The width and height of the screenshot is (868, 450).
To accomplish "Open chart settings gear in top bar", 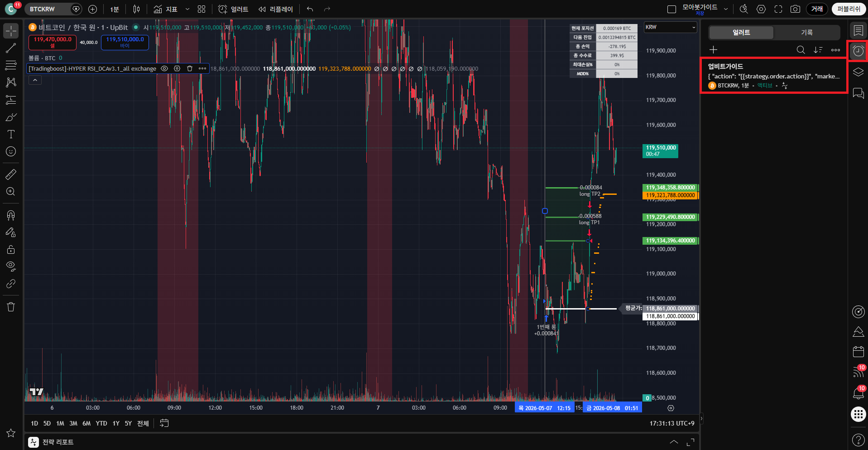I will 761,9.
